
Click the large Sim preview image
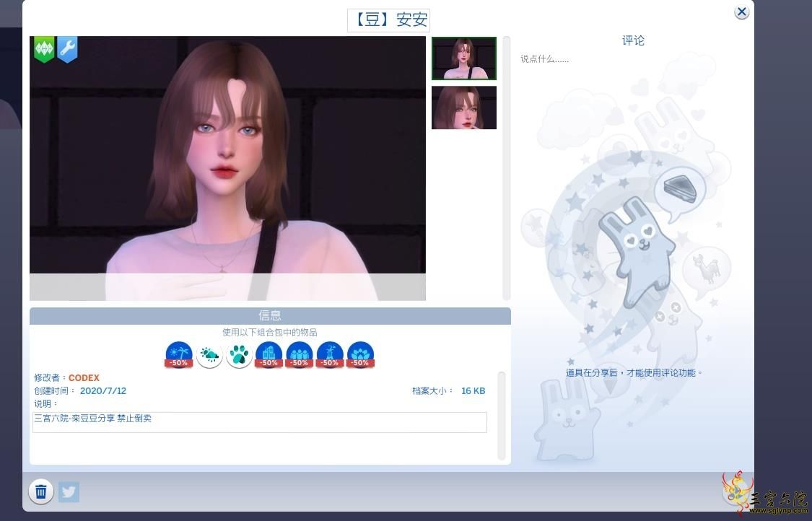click(228, 168)
